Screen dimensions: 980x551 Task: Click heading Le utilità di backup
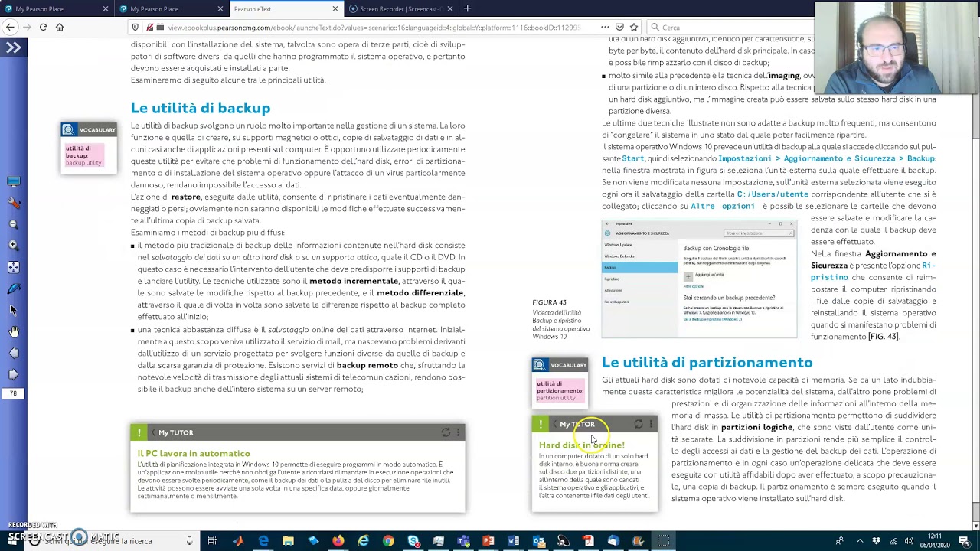(200, 108)
